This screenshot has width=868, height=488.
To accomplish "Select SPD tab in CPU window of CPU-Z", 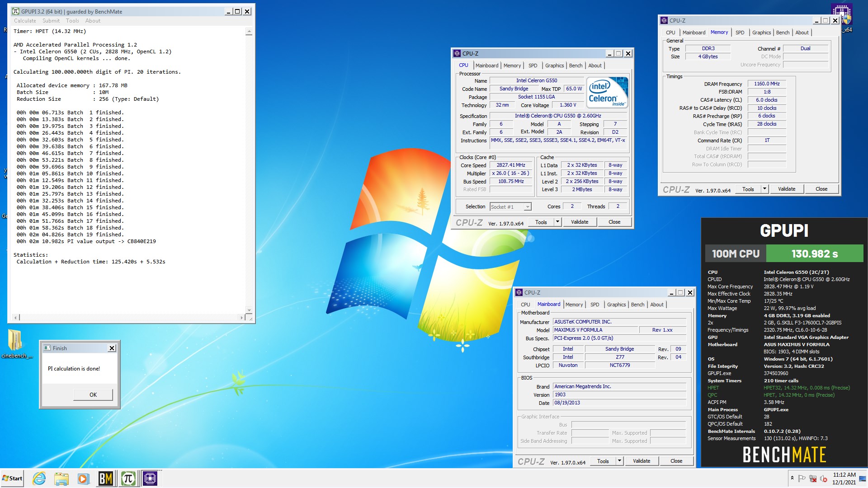I will (533, 66).
